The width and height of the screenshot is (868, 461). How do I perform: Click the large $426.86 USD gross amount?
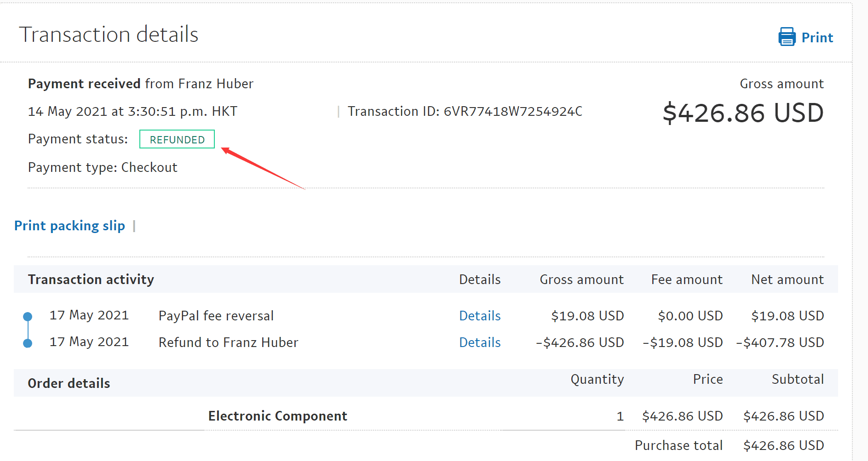(x=743, y=113)
